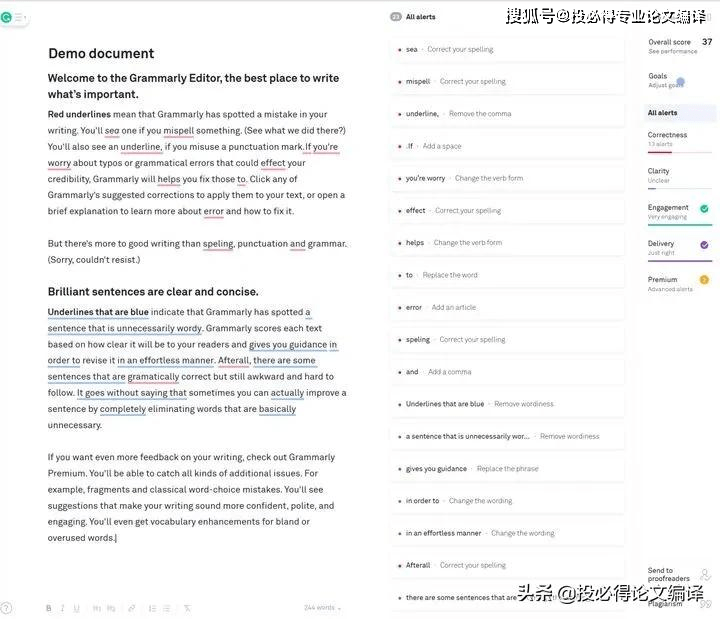Click the Clarity progress bar
The image size is (720, 619).
[680, 188]
